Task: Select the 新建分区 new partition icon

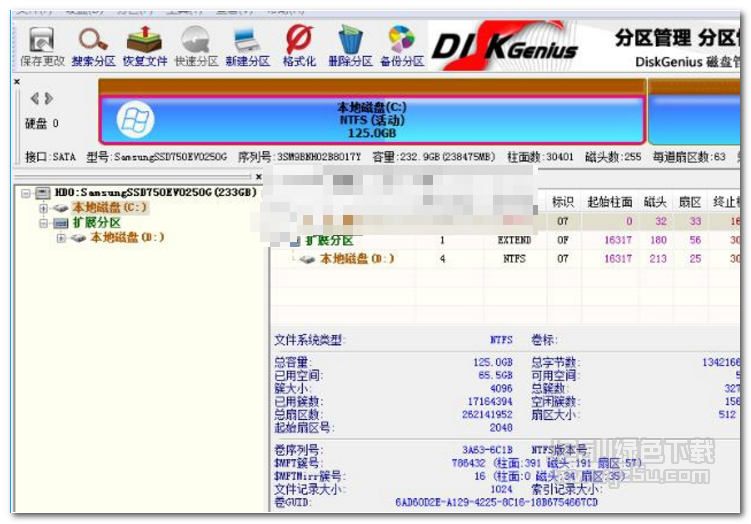Action: (247, 46)
